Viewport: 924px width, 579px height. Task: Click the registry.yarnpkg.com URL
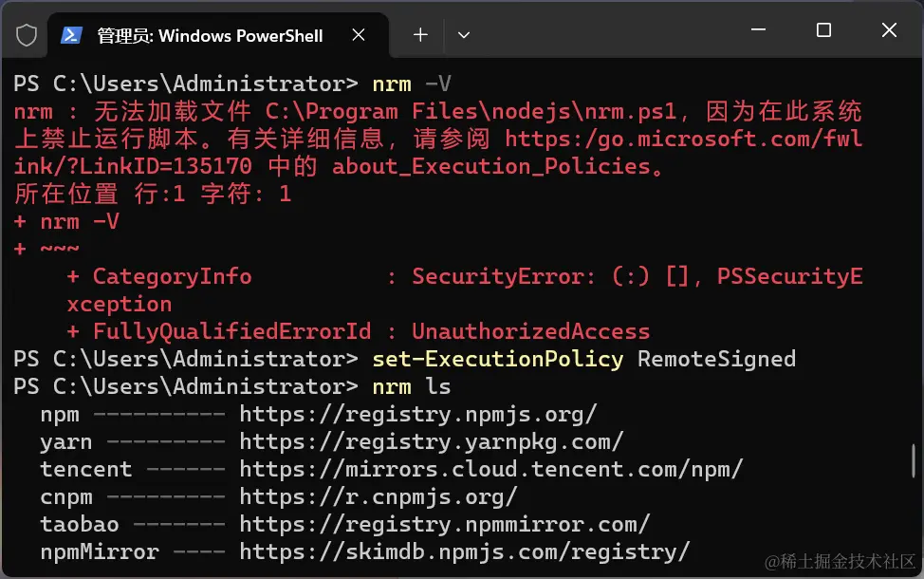pyautogui.click(x=431, y=442)
